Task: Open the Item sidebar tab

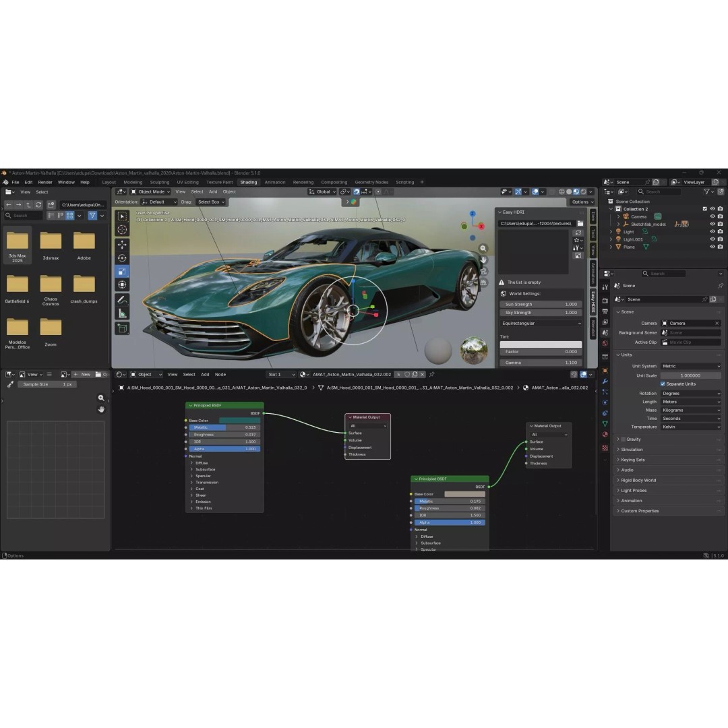Action: coord(593,217)
